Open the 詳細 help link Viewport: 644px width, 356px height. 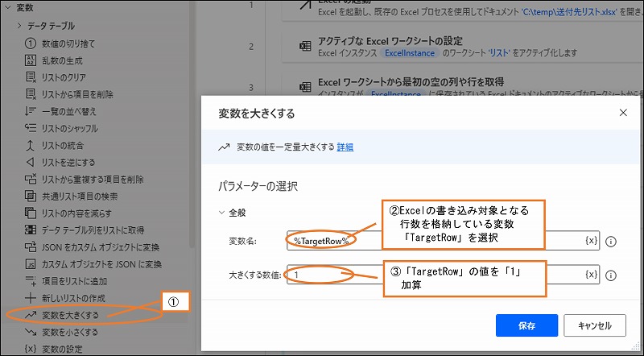(x=345, y=147)
